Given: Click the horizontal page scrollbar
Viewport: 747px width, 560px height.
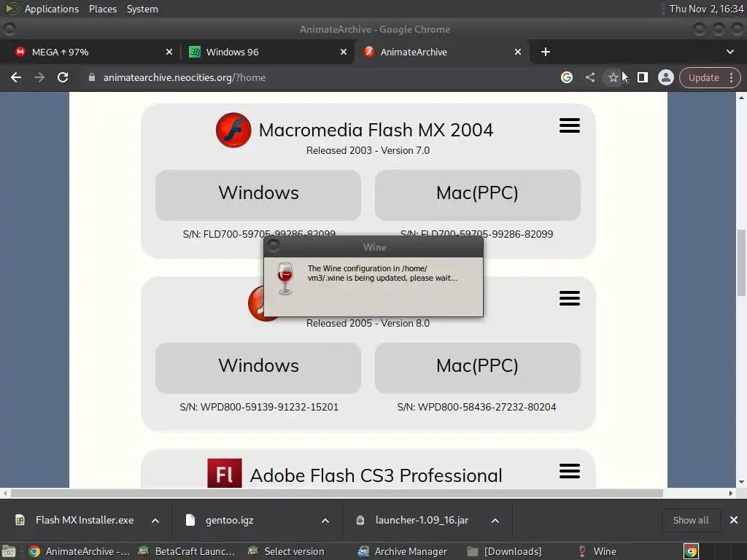Looking at the screenshot, I should [336, 494].
